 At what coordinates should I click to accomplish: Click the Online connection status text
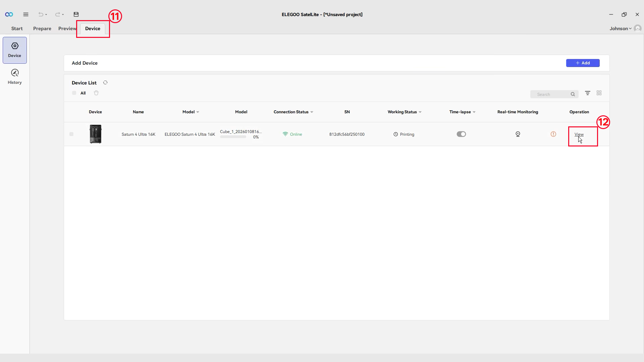pos(296,134)
